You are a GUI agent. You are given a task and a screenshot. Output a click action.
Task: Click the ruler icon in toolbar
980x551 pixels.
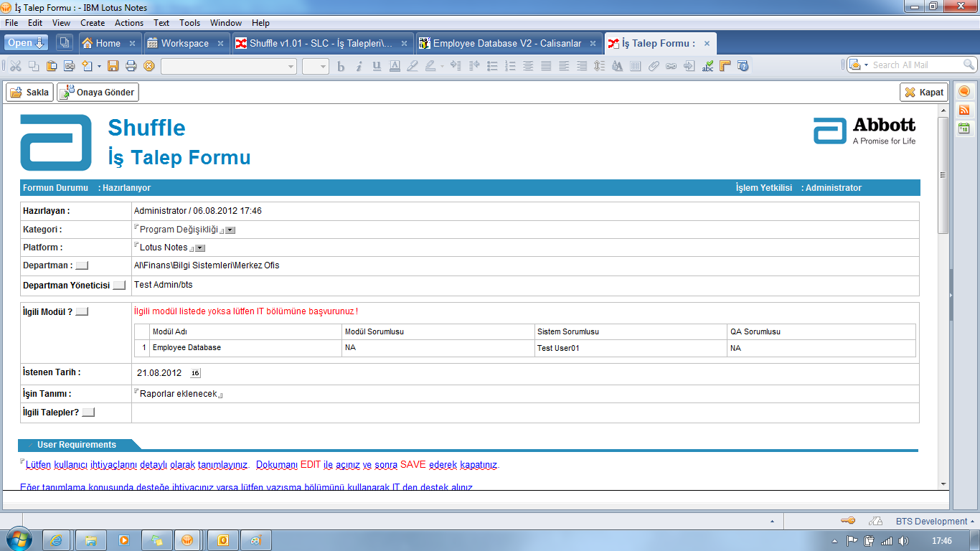click(x=725, y=66)
